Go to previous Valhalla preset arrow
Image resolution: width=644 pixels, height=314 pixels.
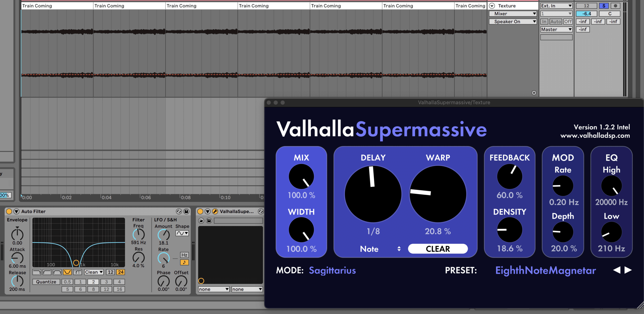click(x=617, y=270)
